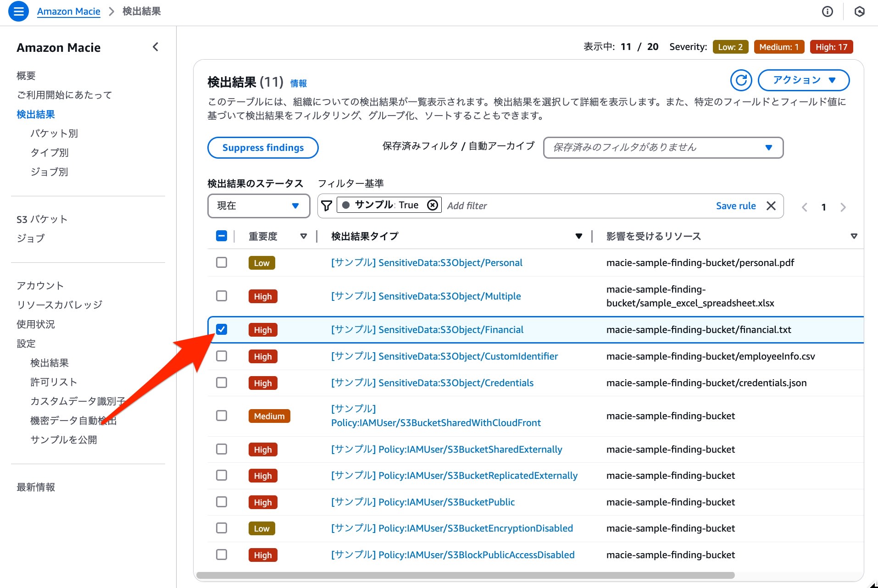Open バケット別 findings view
878x588 pixels.
(54, 133)
